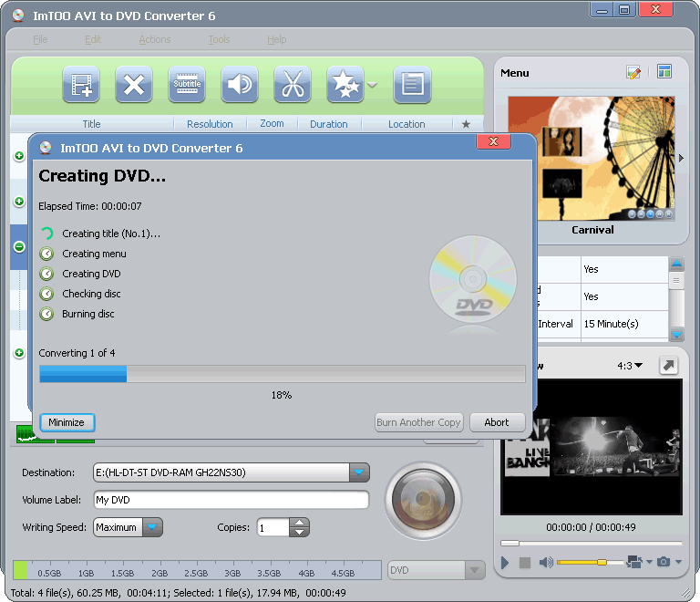Click the menu templates layout icon

coord(664,71)
